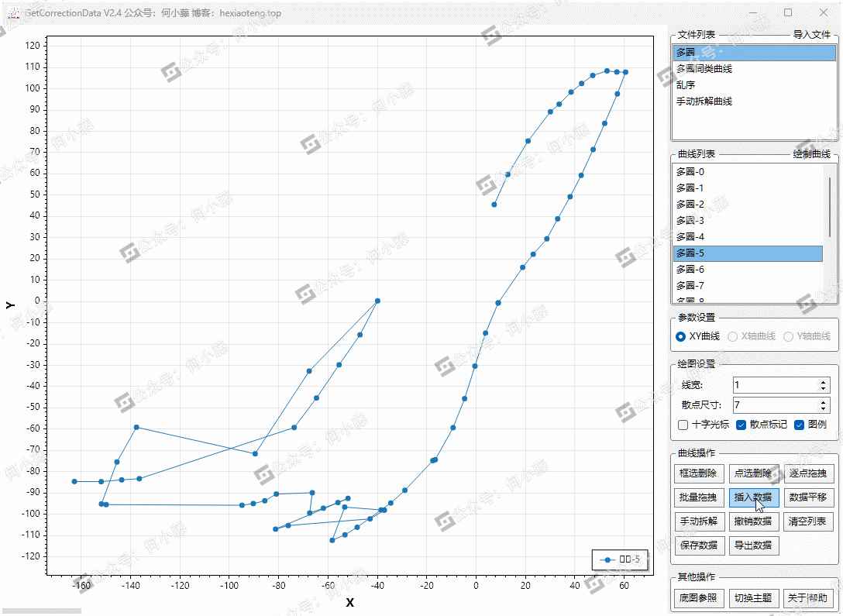Image resolution: width=843 pixels, height=616 pixels.
Task: Enable the 十字光标 crosshair checkbox
Action: pyautogui.click(x=683, y=425)
